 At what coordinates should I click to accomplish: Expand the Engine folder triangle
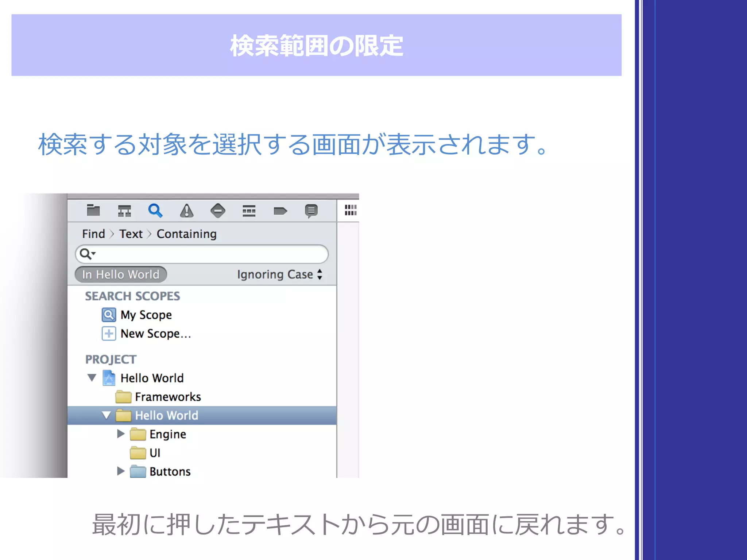click(x=121, y=434)
